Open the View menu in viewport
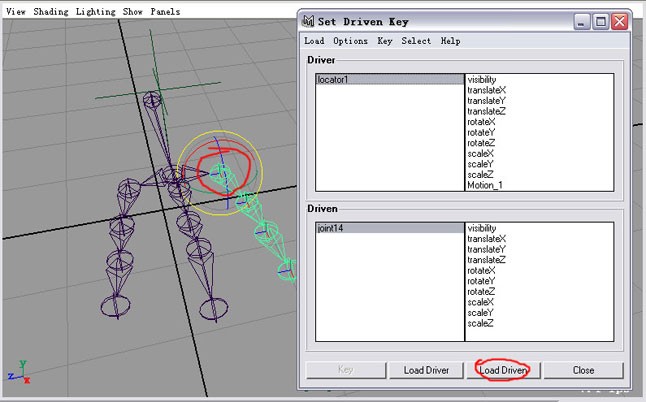 (x=16, y=11)
